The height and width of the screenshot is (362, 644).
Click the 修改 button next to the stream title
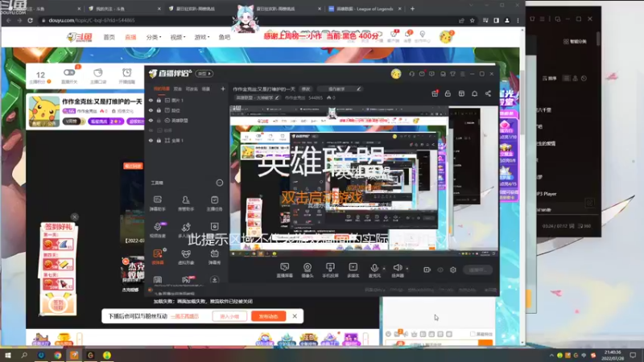[306, 88]
